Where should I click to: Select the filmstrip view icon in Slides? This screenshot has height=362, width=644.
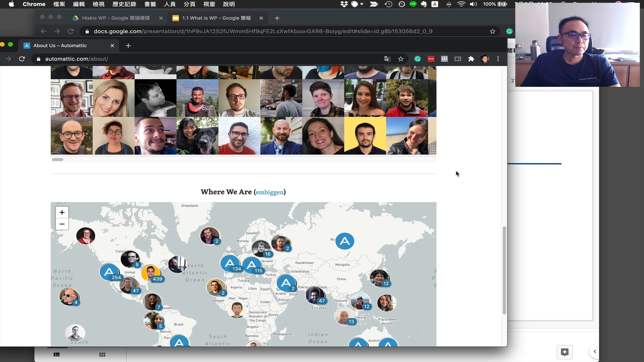pyautogui.click(x=57, y=354)
